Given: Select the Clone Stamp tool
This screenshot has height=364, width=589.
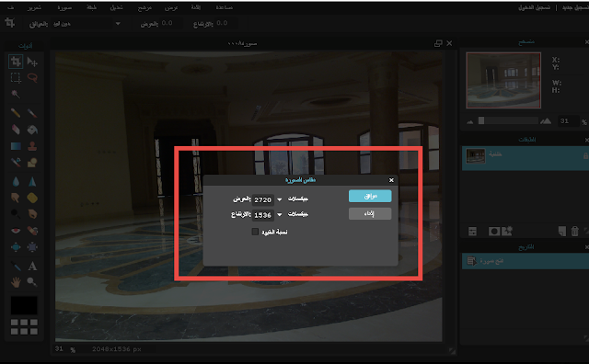Looking at the screenshot, I should tap(32, 146).
